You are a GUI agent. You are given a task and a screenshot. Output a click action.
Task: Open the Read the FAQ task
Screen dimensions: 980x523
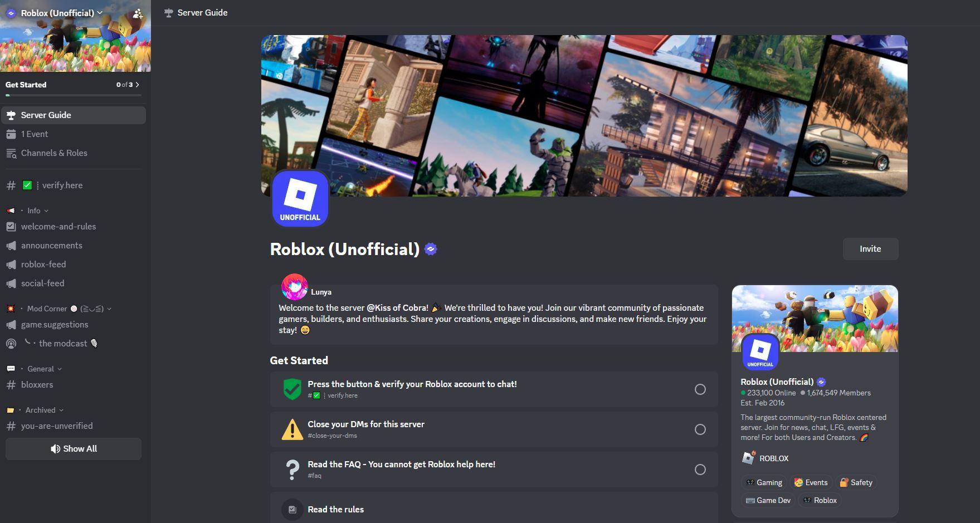[494, 470]
